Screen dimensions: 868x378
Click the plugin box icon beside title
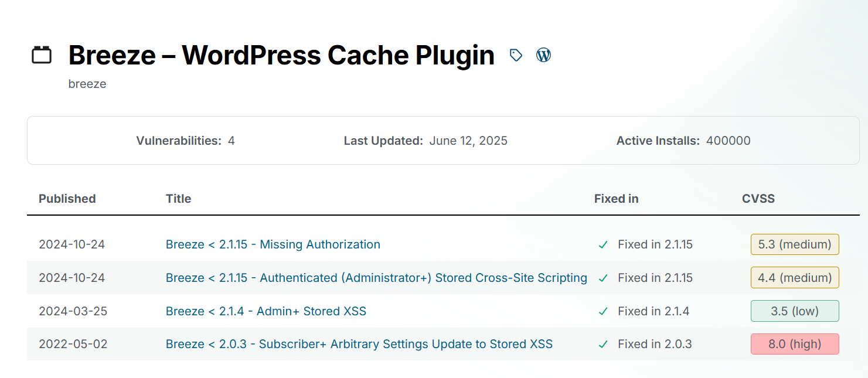[x=42, y=55]
